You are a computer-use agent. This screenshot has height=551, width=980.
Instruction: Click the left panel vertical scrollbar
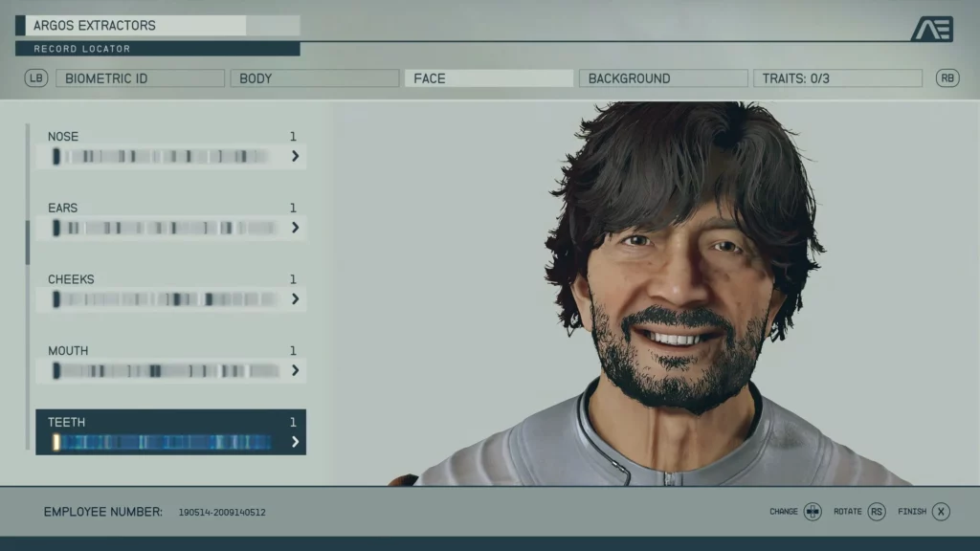[x=28, y=242]
